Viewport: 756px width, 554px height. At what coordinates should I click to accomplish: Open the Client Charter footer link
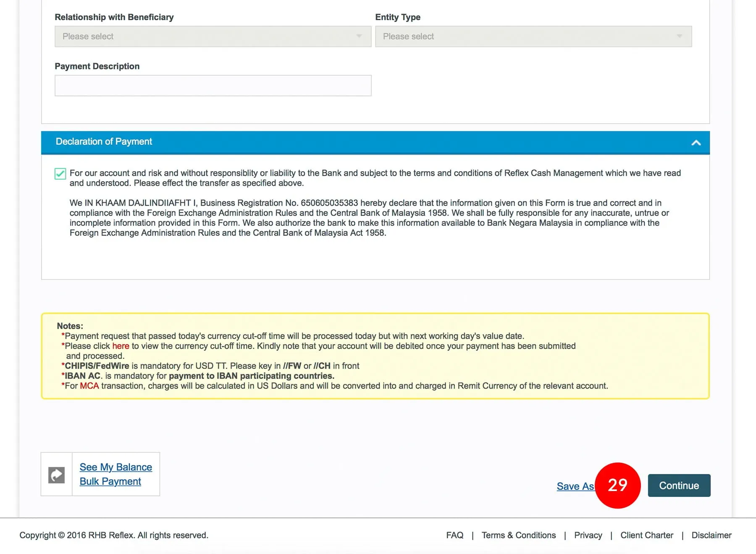[x=646, y=535]
